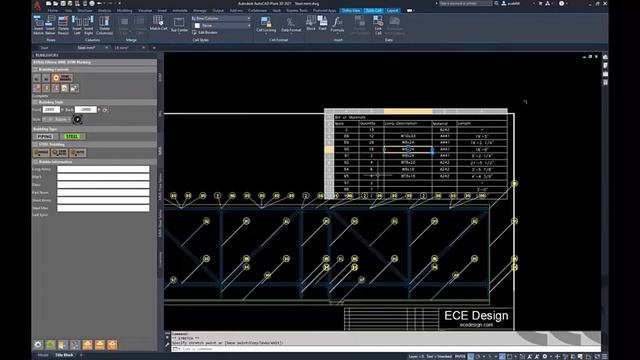Switch to the Model layout tab
Screen dimensions: 640x360
click(x=43, y=355)
